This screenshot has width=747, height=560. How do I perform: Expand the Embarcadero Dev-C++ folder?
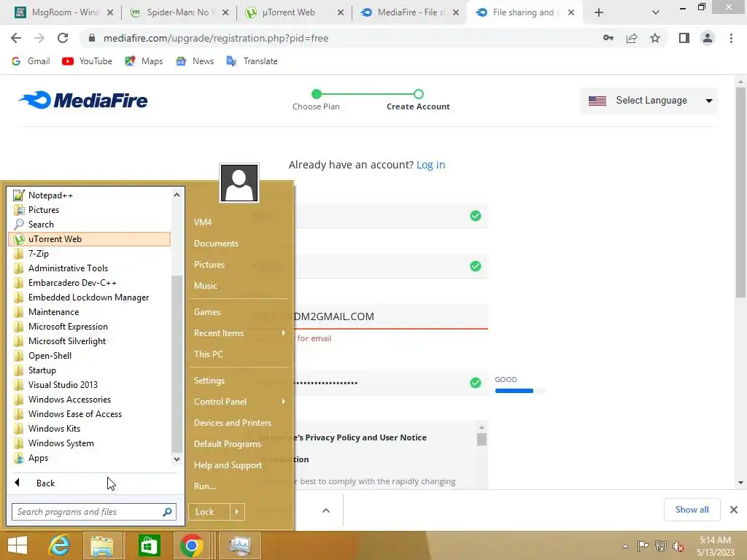(90, 283)
